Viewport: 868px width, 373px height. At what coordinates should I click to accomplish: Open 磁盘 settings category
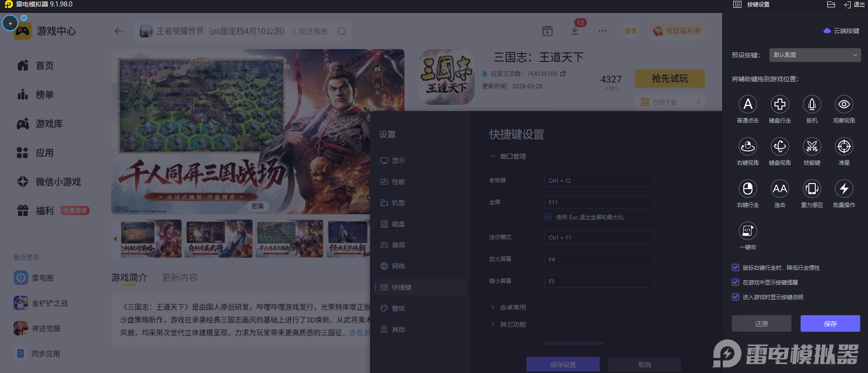(x=420, y=224)
